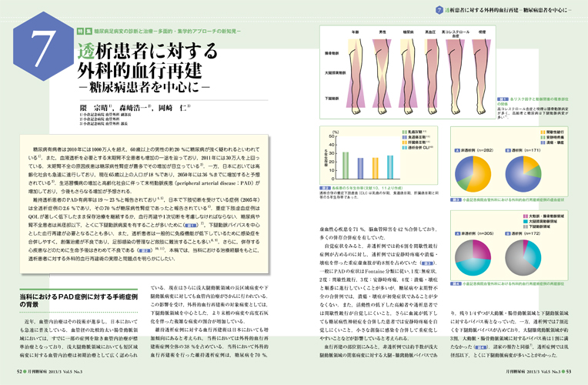Select the subtitle 糖尿病患者を中心に below the main title
The width and height of the screenshot is (588, 385).
(x=145, y=88)
